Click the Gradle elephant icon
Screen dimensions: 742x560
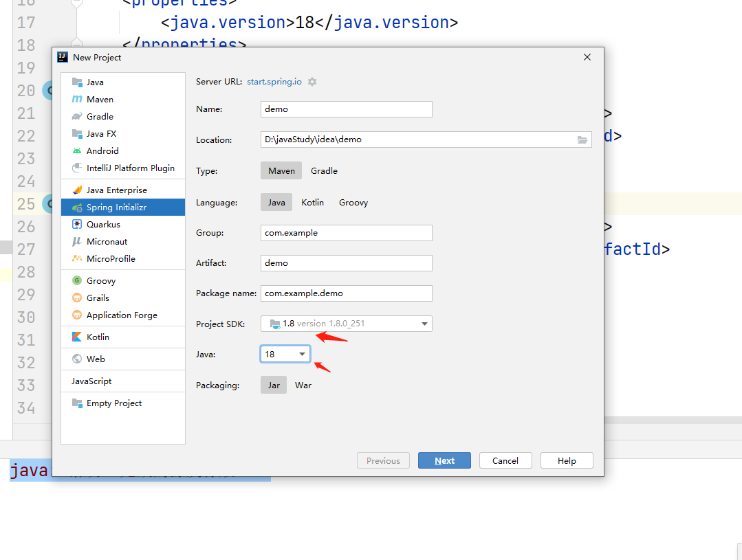pos(76,116)
